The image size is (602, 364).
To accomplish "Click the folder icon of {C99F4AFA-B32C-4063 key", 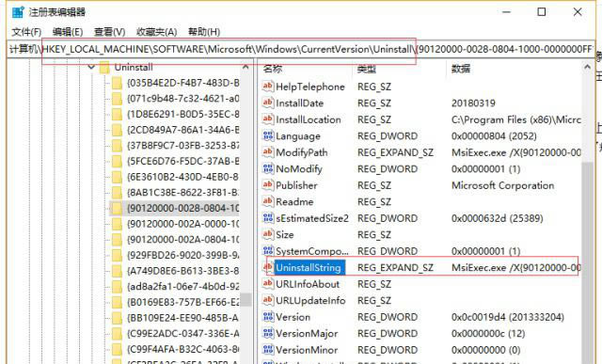I will pyautogui.click(x=117, y=349).
